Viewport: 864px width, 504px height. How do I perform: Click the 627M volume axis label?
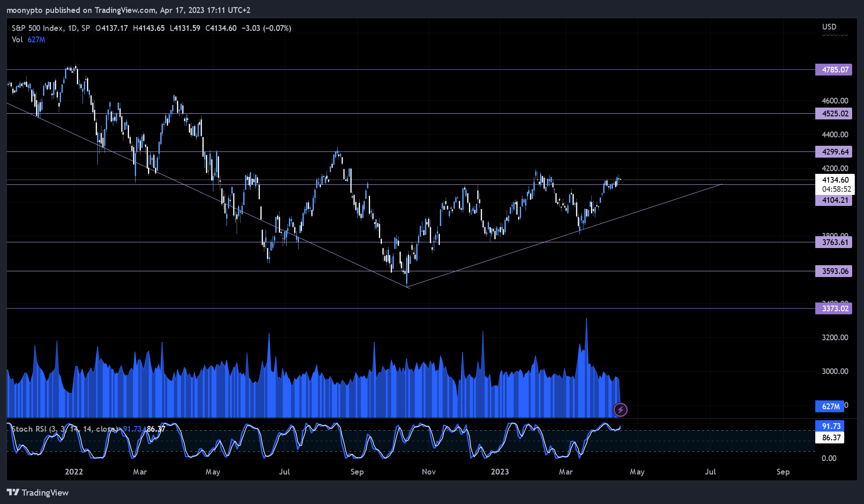click(830, 406)
